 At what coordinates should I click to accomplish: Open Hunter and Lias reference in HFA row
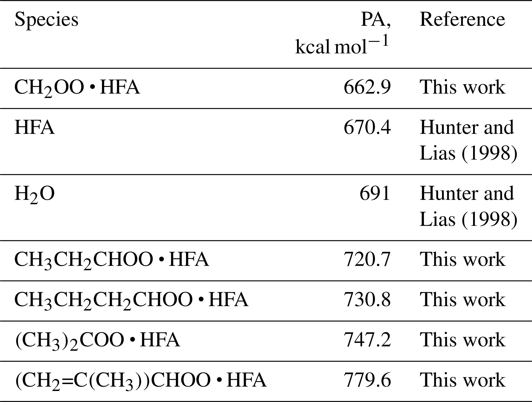coord(468,140)
